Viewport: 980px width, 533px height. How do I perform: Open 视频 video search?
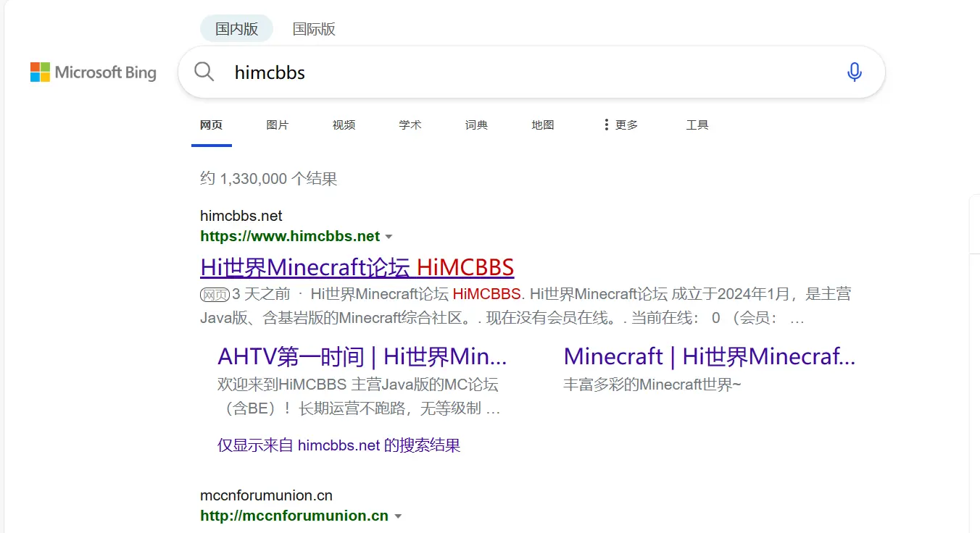point(343,125)
